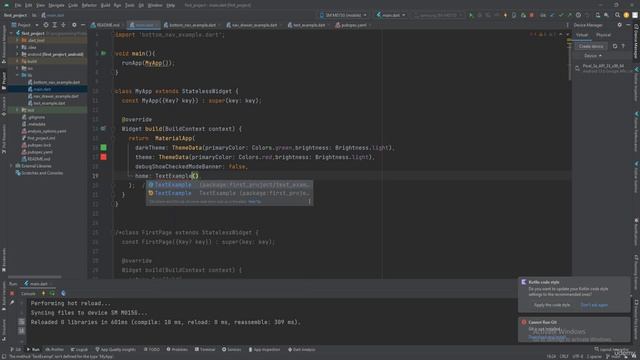Click the red color swatch in gutter
This screenshot has height=360, width=640.
pyautogui.click(x=104, y=157)
